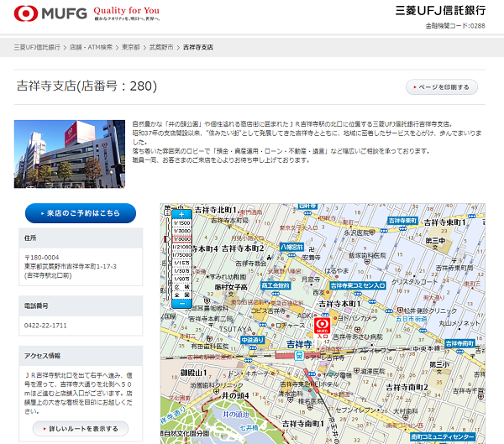Click the 南町コミュニティセンター label on the map
The height and width of the screenshot is (444, 504).
point(443,436)
